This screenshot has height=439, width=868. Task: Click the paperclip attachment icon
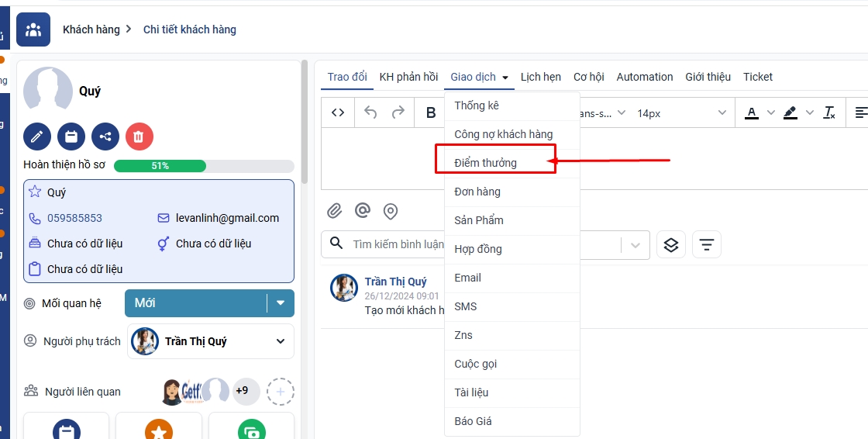click(334, 211)
